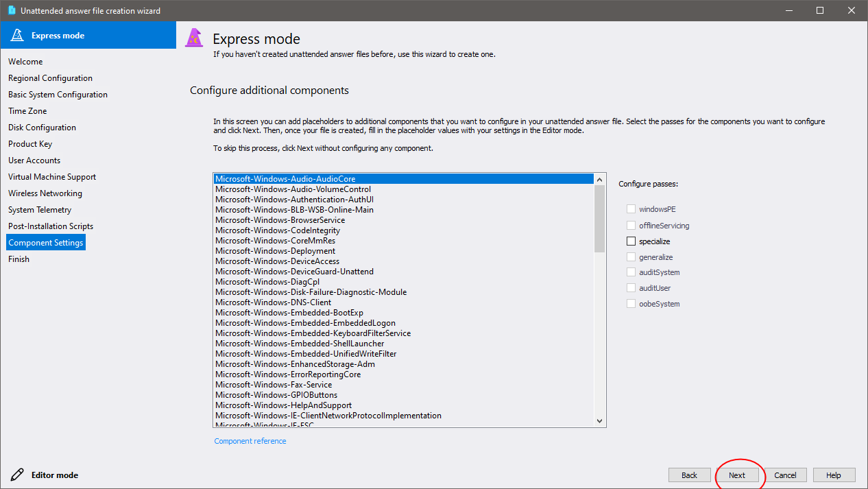Select Microsoft-Windows-DeviceAccess component
The width and height of the screenshot is (868, 489).
pos(403,261)
